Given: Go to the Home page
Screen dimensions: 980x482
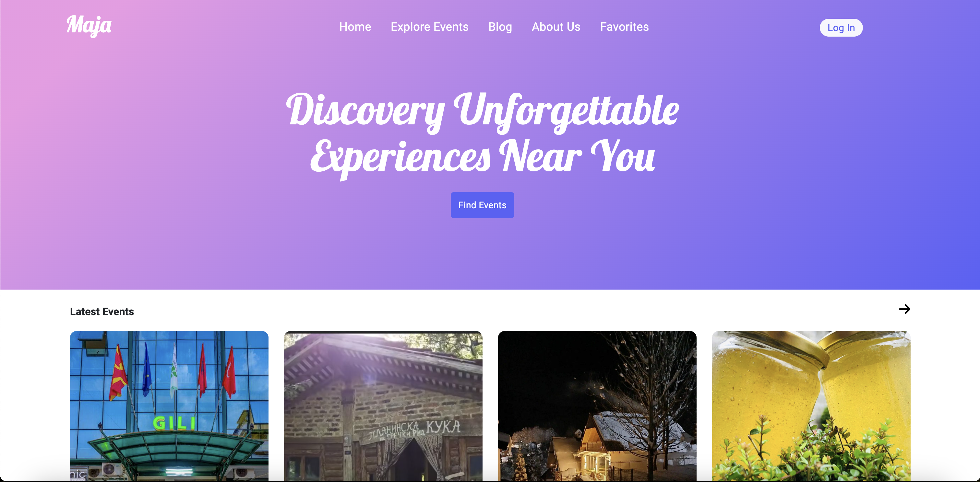Looking at the screenshot, I should coord(355,27).
